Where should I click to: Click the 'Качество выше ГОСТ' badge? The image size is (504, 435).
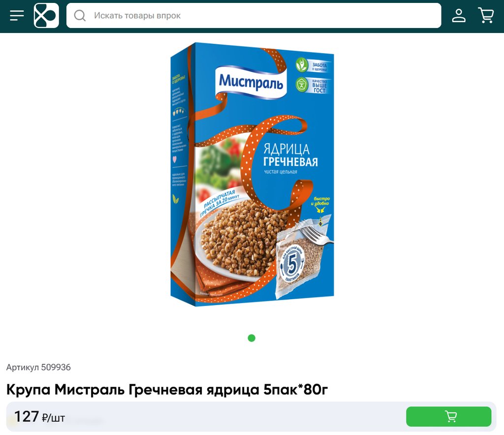tap(313, 85)
